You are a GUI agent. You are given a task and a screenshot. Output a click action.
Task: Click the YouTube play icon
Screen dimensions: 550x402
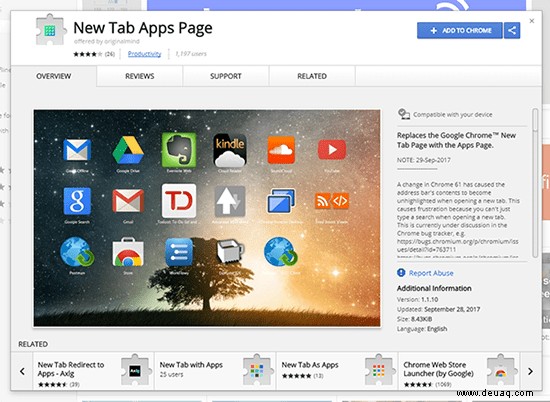[x=332, y=150]
